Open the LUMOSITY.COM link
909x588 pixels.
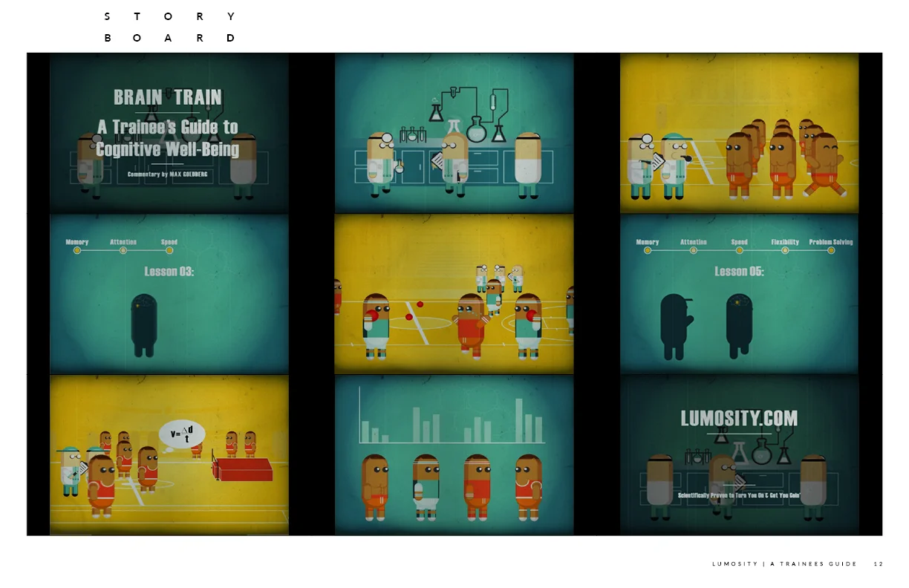(x=739, y=419)
